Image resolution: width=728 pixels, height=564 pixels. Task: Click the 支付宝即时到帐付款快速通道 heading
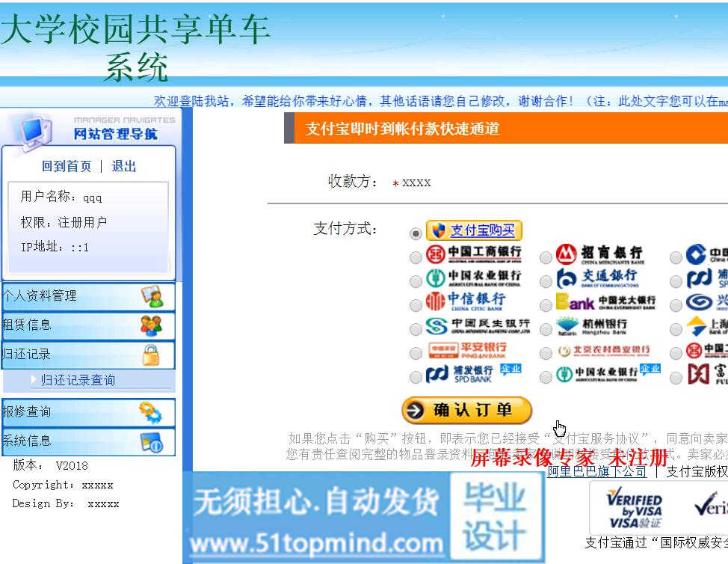(402, 129)
